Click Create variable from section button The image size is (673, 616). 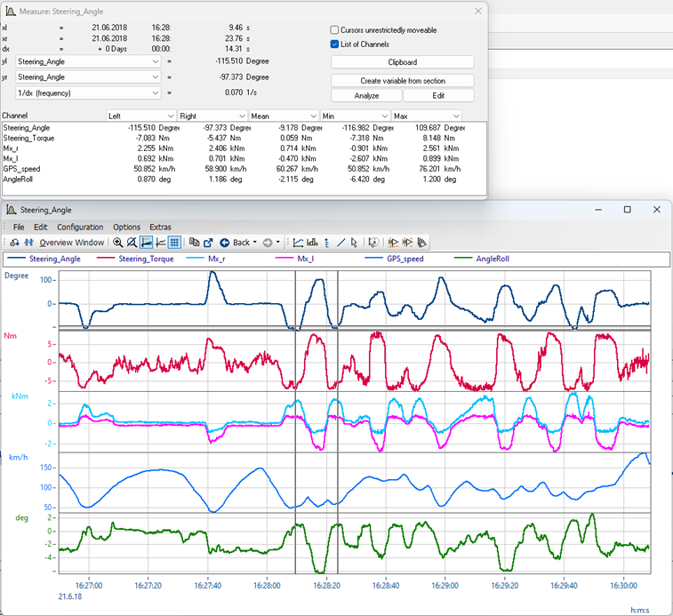click(x=402, y=81)
